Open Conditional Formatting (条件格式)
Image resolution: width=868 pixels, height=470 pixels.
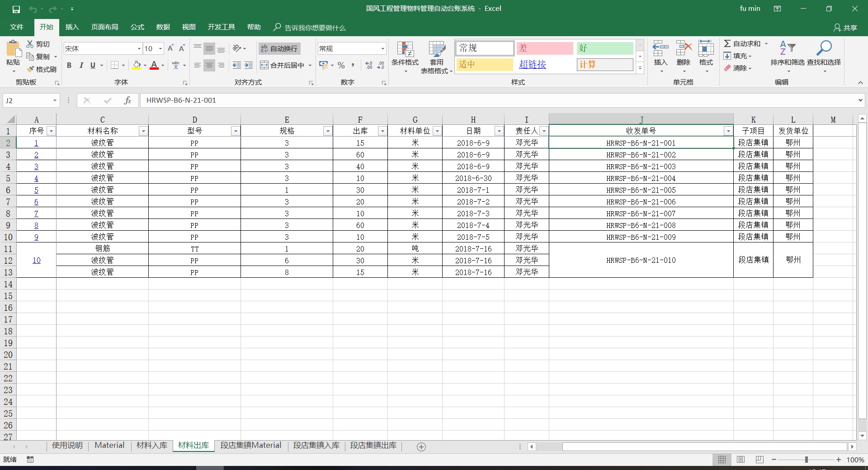click(x=405, y=57)
